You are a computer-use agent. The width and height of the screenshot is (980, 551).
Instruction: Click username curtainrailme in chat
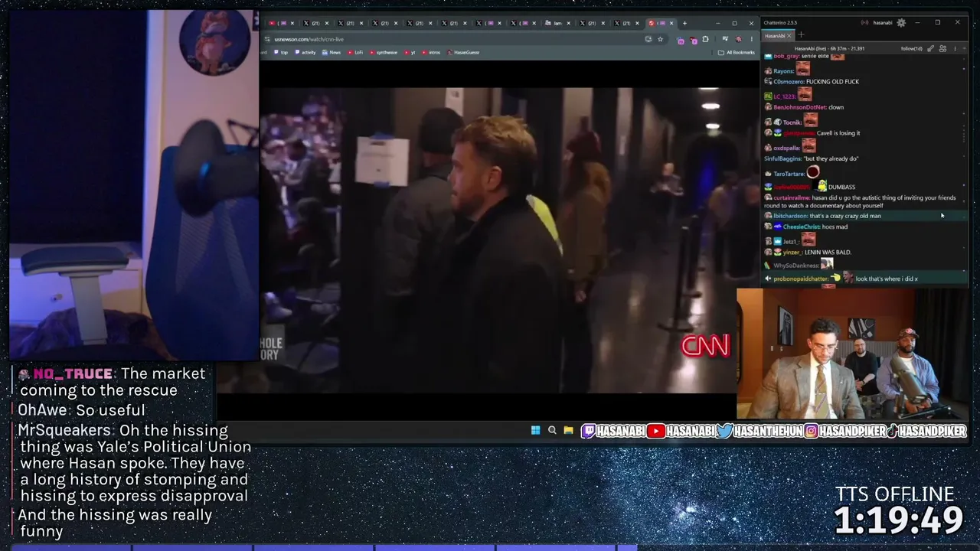tap(791, 197)
